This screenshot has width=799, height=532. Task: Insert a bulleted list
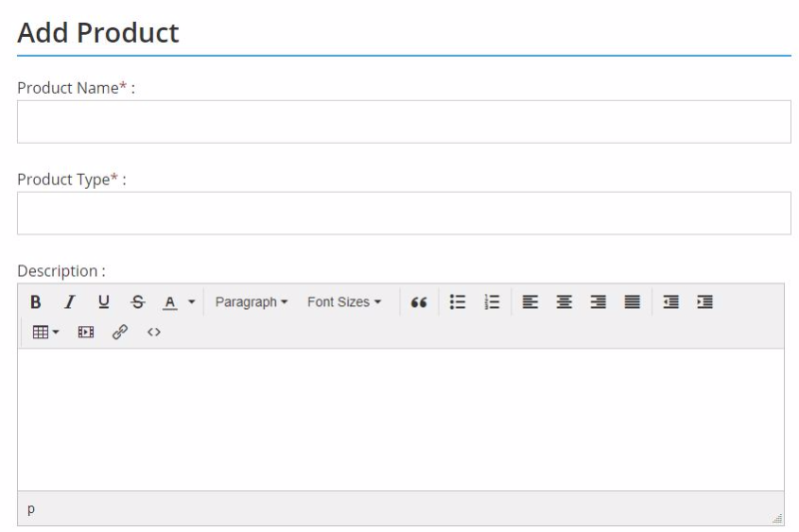[x=457, y=301]
